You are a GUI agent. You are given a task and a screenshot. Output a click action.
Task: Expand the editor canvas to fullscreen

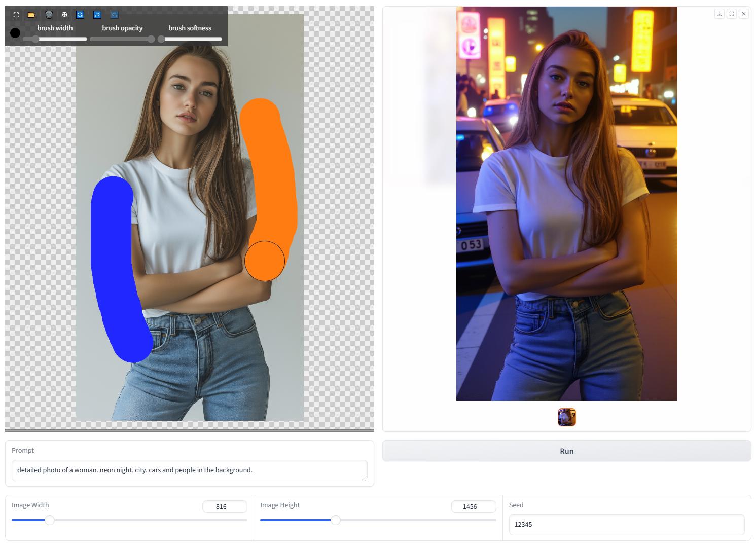16,15
